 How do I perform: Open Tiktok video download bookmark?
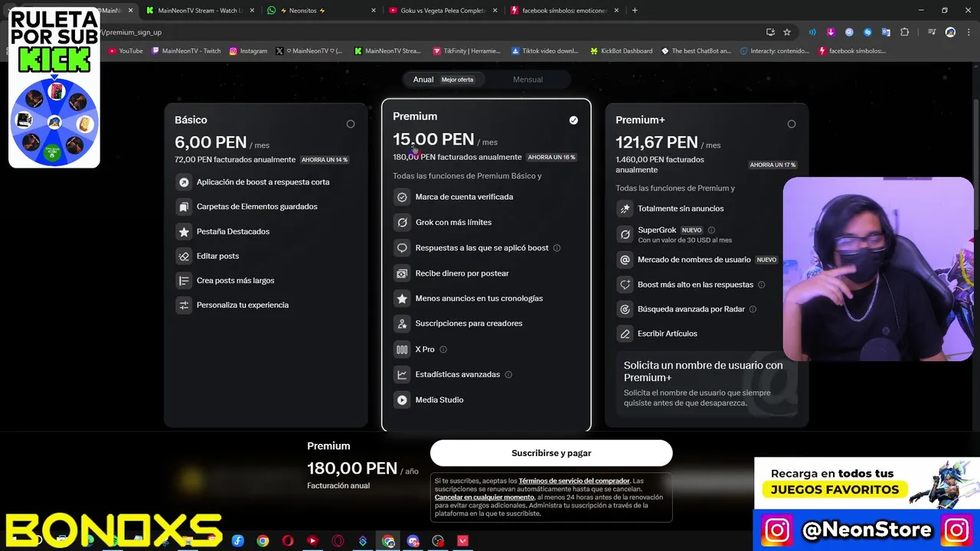(x=544, y=51)
